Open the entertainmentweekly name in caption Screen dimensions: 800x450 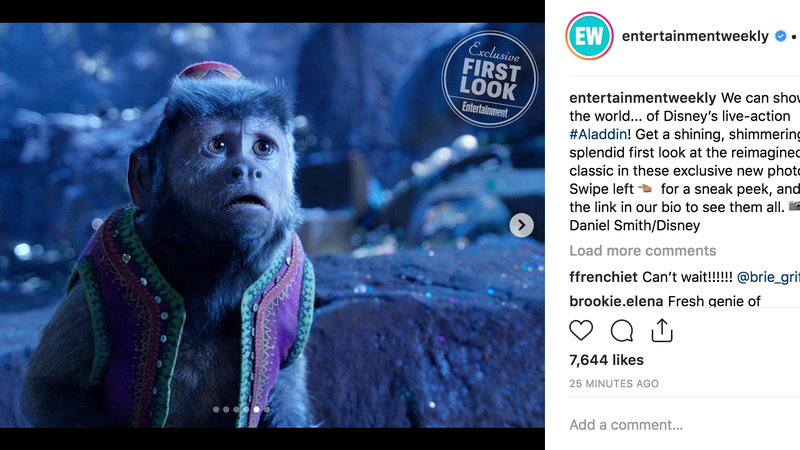pos(642,97)
